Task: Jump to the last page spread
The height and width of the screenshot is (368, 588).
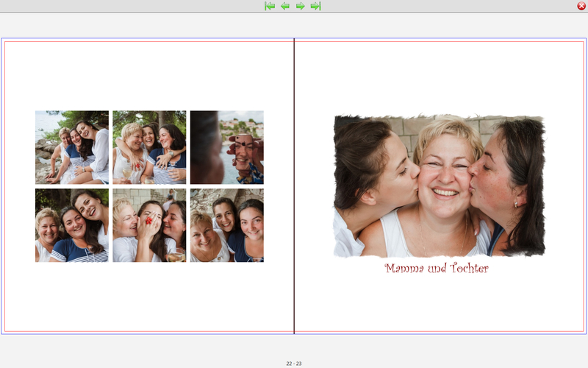Action: pos(316,6)
